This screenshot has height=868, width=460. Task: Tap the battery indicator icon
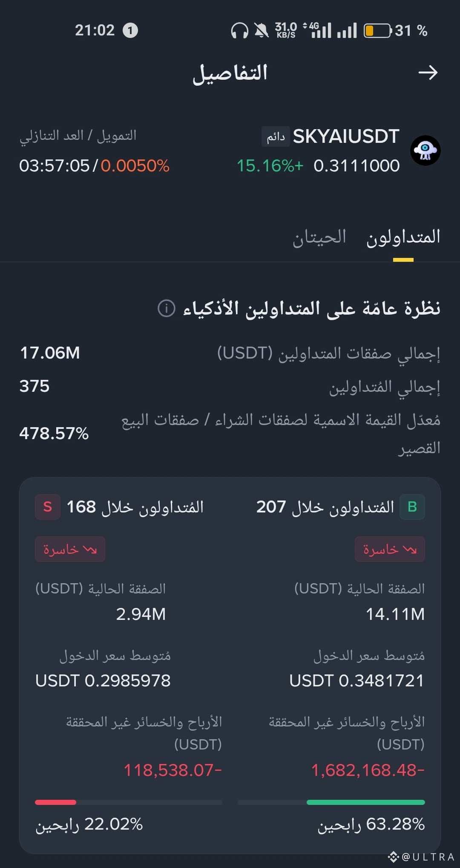378,31
